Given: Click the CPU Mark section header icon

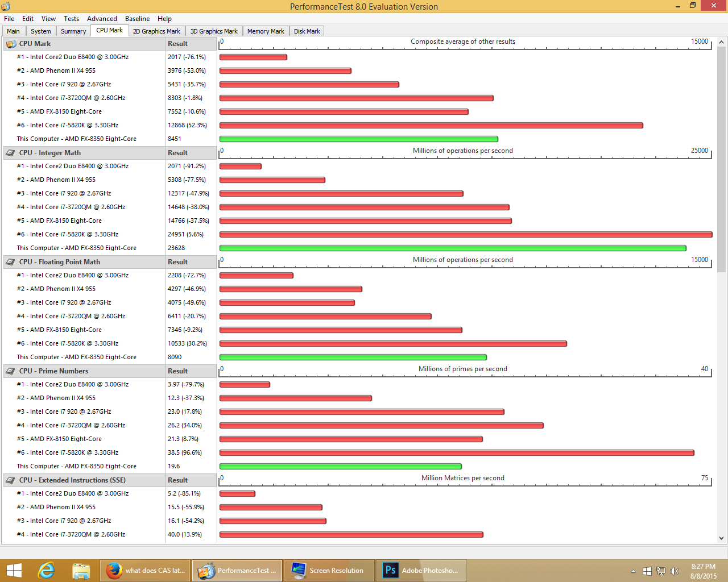Looking at the screenshot, I should click(11, 44).
